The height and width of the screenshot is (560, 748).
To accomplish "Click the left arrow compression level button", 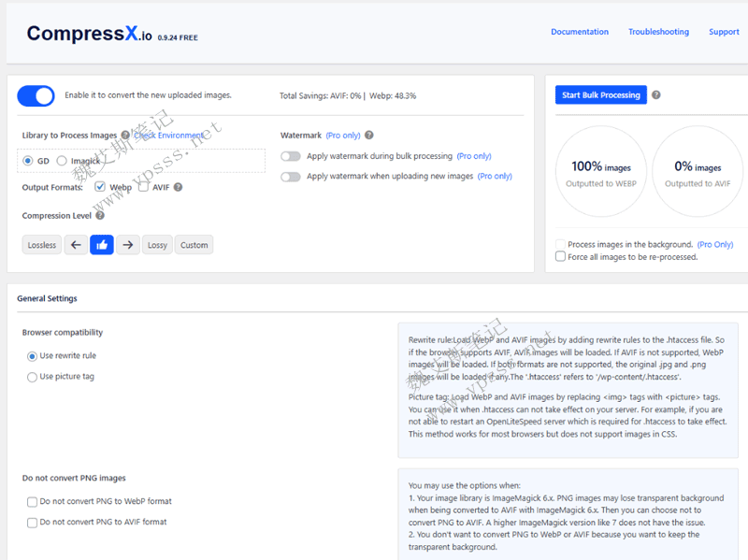I will click(76, 245).
